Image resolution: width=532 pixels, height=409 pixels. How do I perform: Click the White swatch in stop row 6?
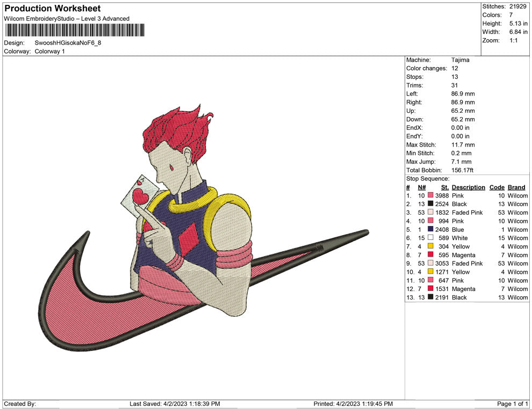430,238
